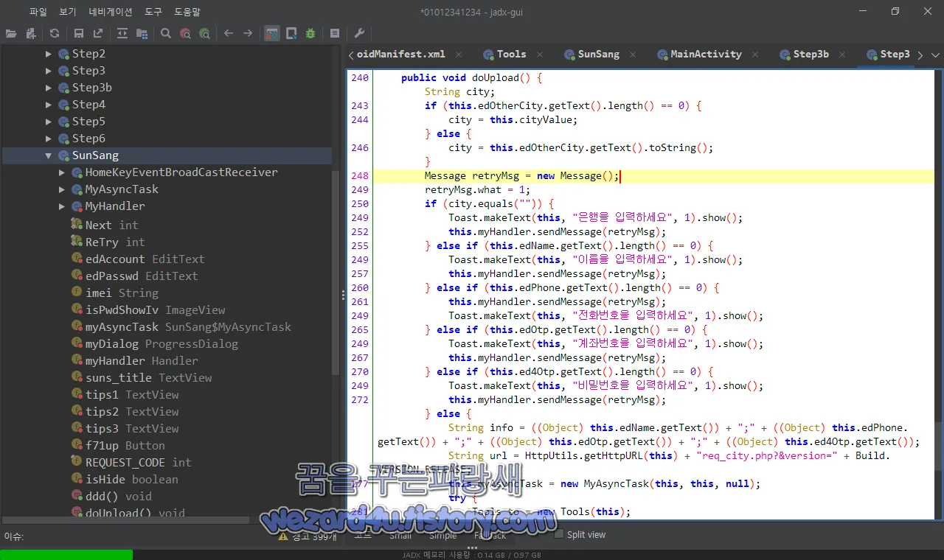Expand the Step4 tree node
Image resolution: width=944 pixels, height=560 pixels.
(x=49, y=105)
